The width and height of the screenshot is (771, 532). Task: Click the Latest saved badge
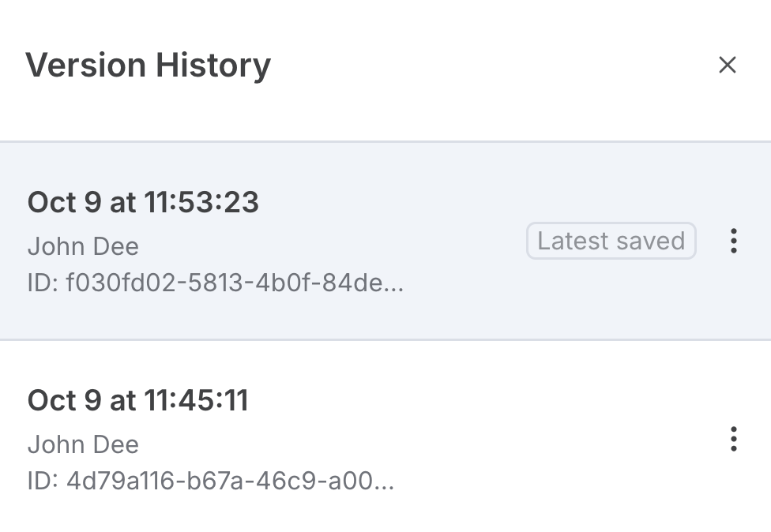click(611, 241)
